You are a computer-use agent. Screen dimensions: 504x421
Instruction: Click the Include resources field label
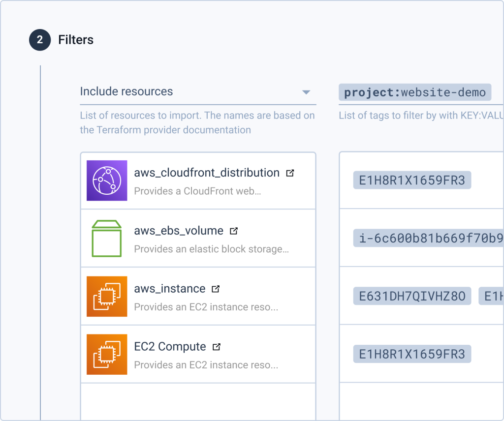coord(126,91)
